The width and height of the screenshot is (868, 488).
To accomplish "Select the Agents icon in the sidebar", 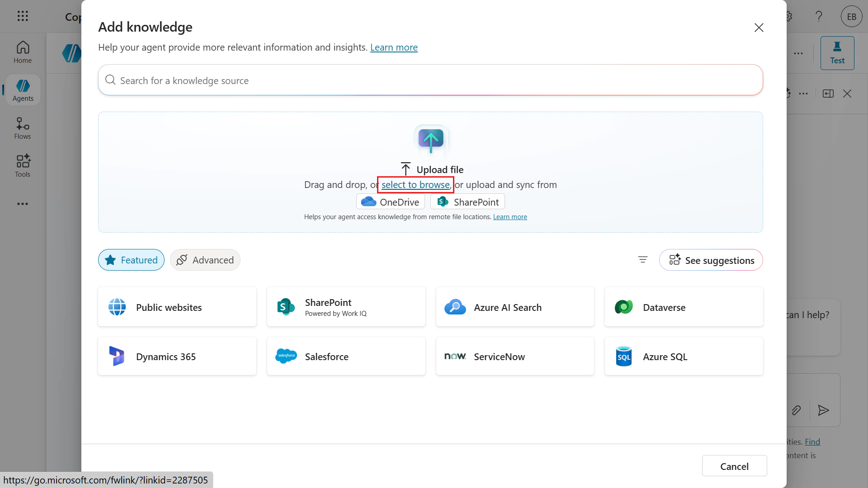I will [x=22, y=89].
